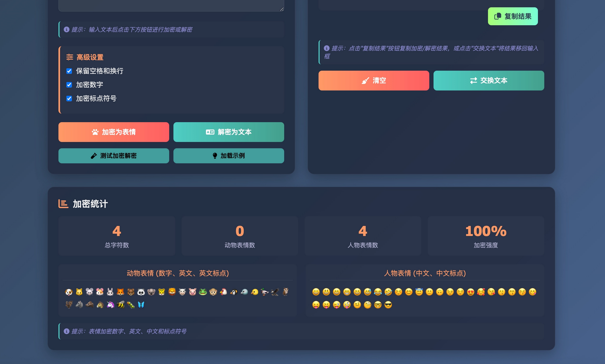
Task: Load example with 加载示例 button
Action: [229, 156]
